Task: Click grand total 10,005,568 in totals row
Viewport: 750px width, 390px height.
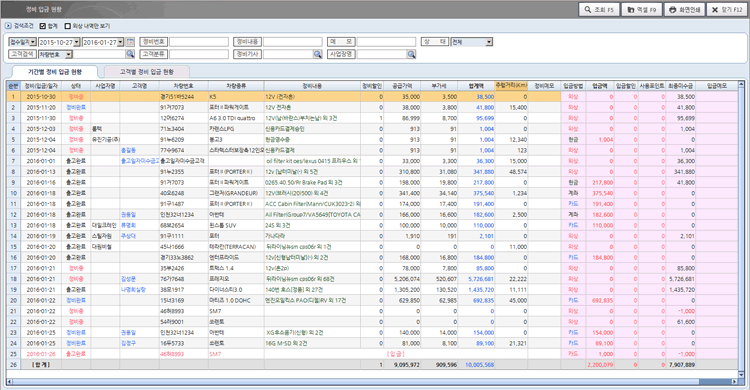Action: (x=480, y=365)
